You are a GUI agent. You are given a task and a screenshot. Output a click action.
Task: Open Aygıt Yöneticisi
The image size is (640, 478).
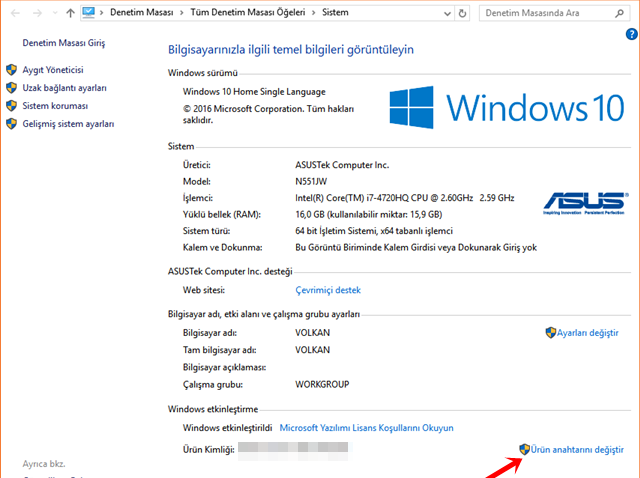53,70
